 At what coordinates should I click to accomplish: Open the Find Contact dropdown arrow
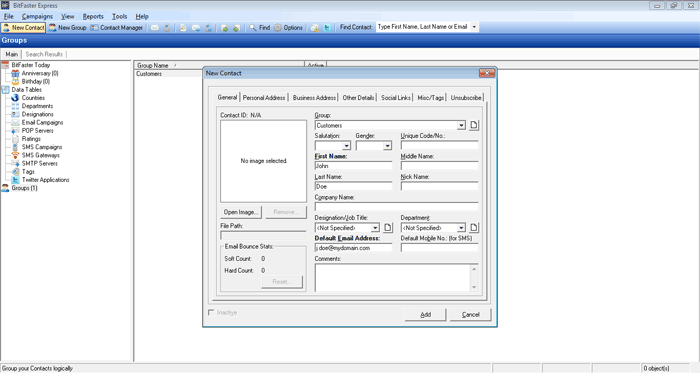(x=474, y=27)
